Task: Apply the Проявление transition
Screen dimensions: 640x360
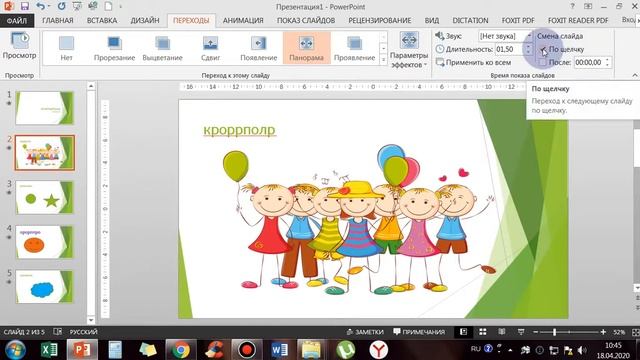Action: point(354,48)
